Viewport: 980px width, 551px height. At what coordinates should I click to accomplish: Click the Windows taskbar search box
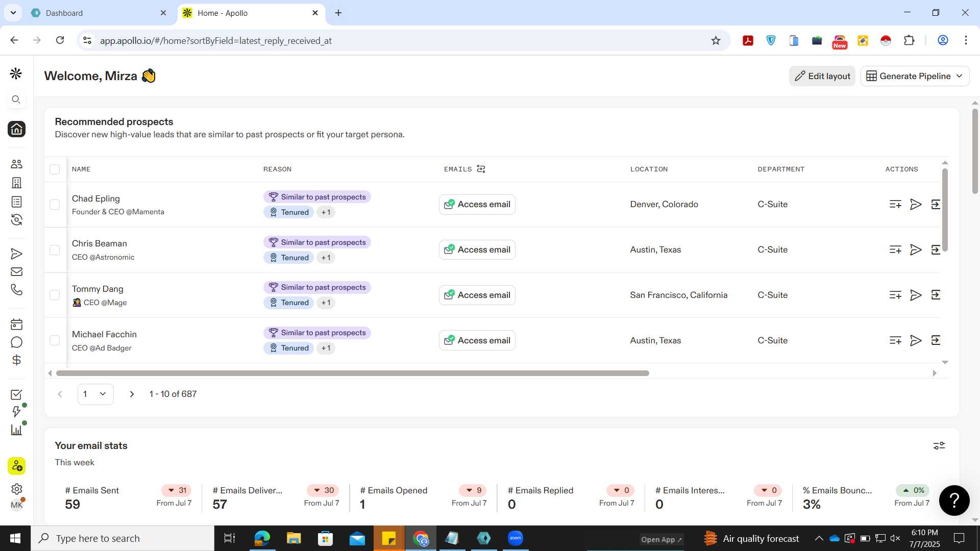point(122,538)
